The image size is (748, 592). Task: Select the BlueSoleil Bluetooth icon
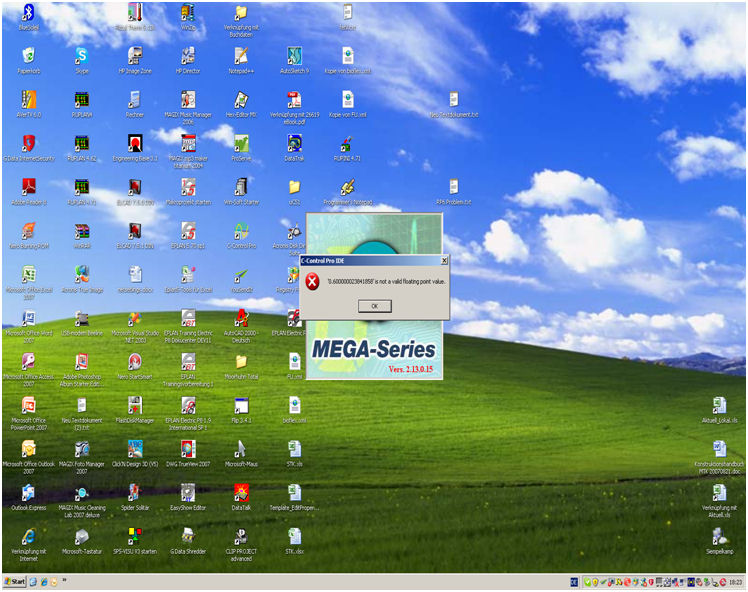pyautogui.click(x=28, y=13)
